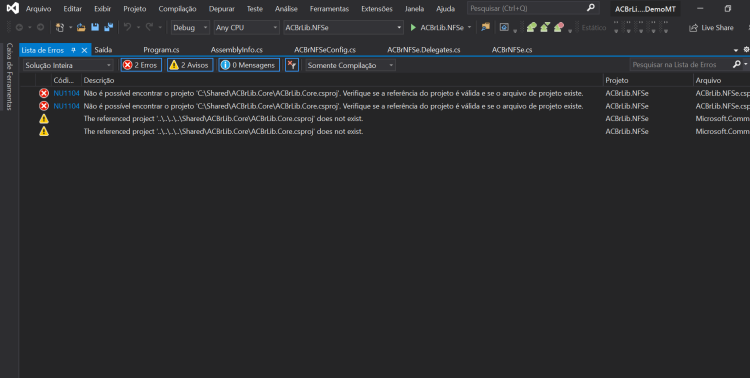Click the New Project toolbar icon
Image resolution: width=750 pixels, height=378 pixels.
tap(60, 28)
